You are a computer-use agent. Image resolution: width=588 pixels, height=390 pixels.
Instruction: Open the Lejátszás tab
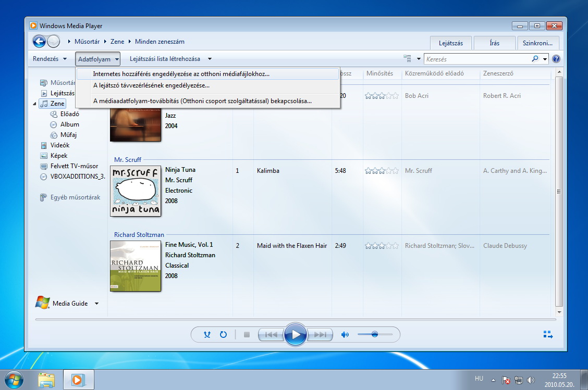coord(450,43)
